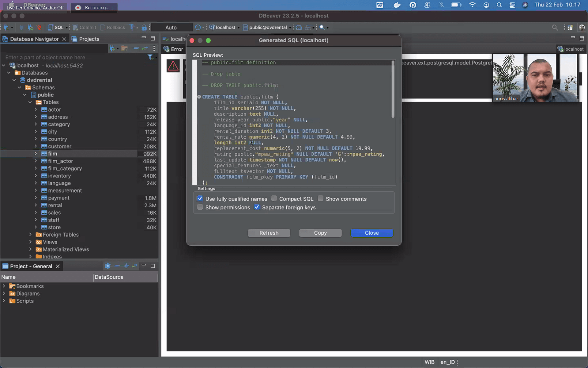Click the transaction log clock icon
The image size is (588, 368).
click(x=198, y=28)
